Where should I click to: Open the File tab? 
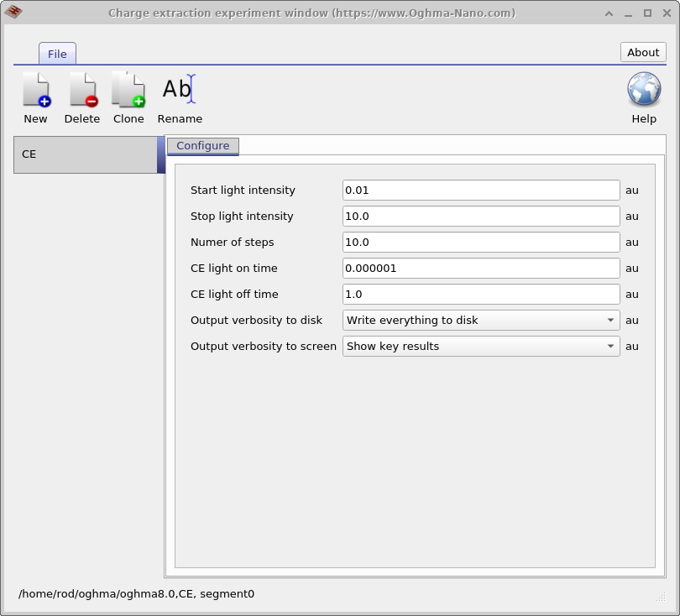(x=56, y=53)
